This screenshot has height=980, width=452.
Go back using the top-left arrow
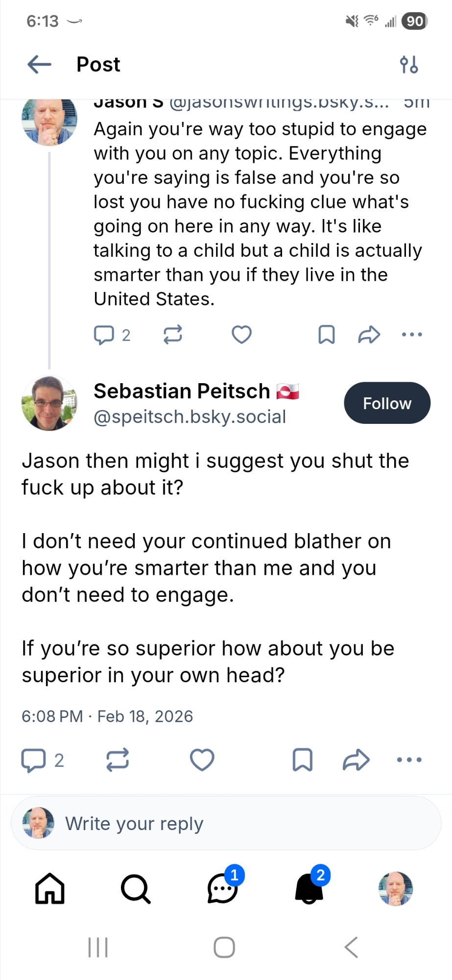point(39,64)
